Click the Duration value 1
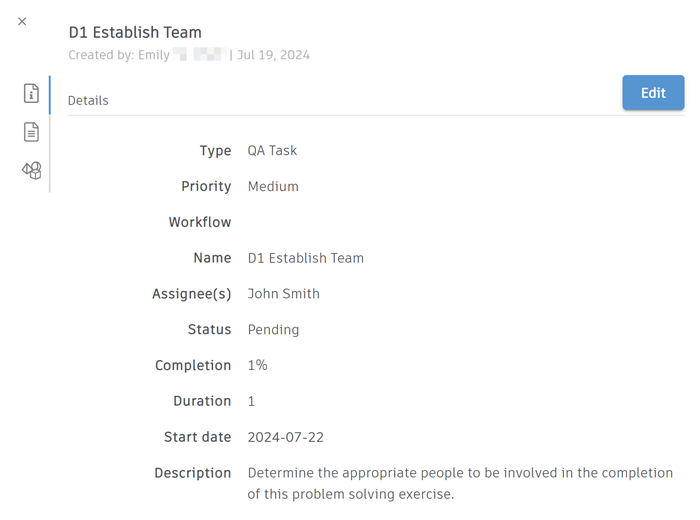700x520 pixels. coord(251,401)
